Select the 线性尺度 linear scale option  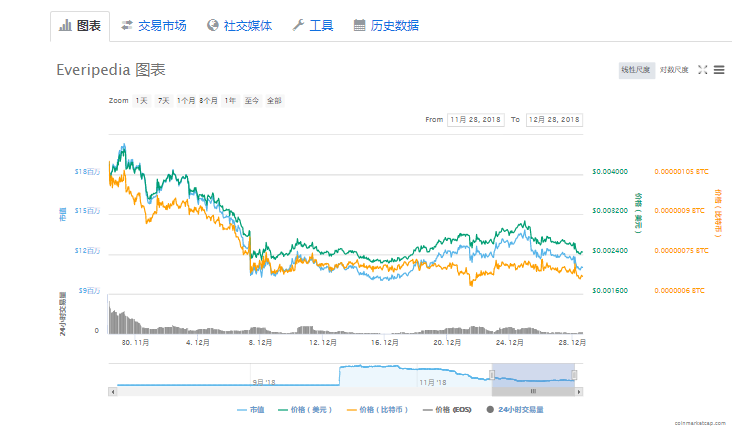coord(636,70)
